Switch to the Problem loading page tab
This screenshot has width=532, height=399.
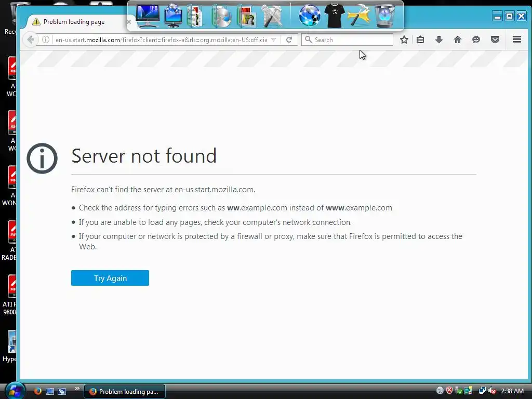point(74,22)
